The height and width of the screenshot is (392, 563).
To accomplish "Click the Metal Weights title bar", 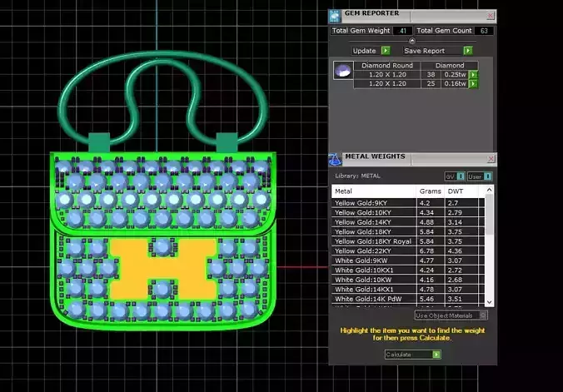I will point(413,159).
